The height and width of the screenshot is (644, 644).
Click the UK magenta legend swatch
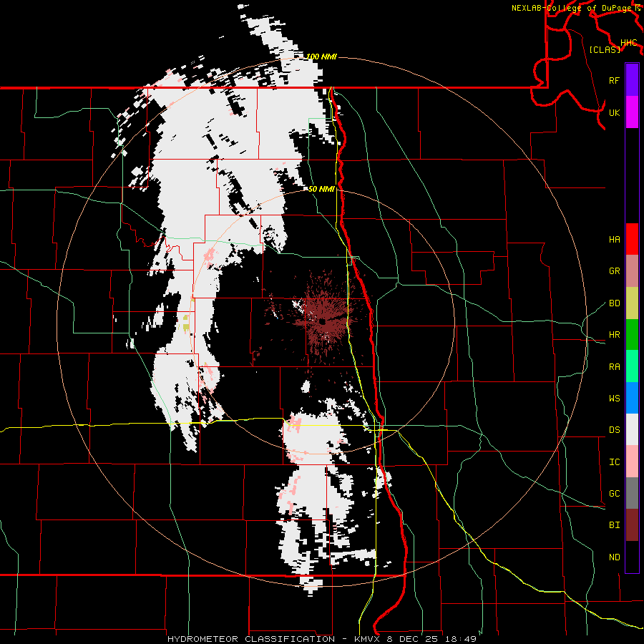pyautogui.click(x=632, y=112)
